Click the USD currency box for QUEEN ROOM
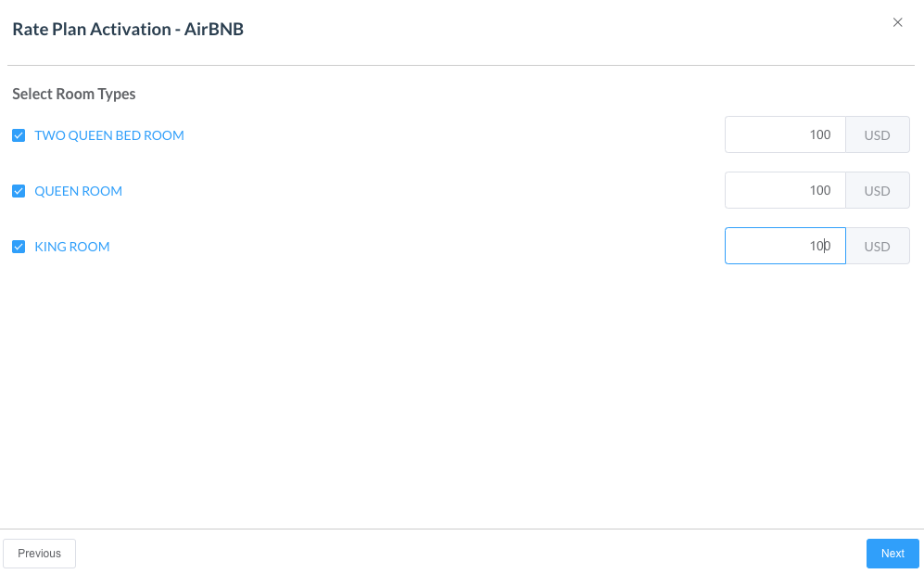Viewport: 924px width, 574px height. tap(877, 190)
